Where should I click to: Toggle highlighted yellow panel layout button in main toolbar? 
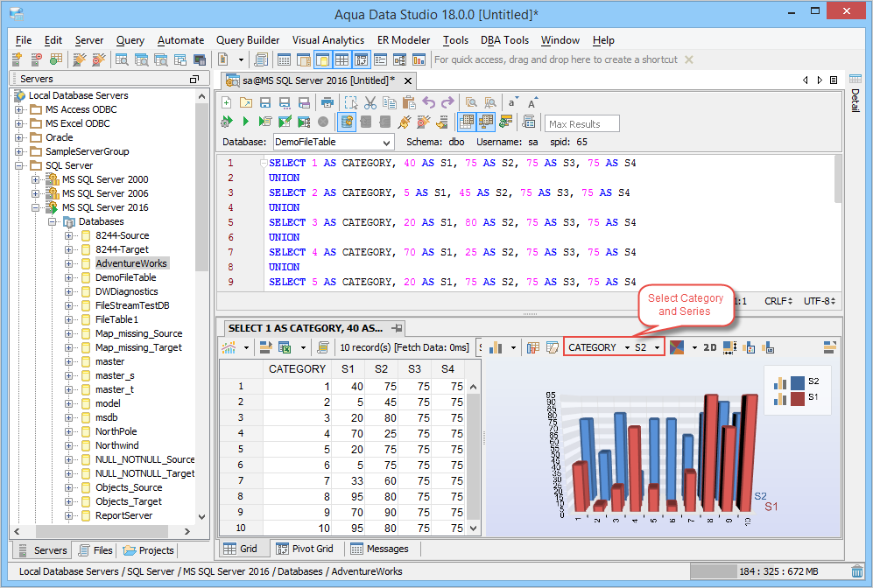[x=322, y=59]
